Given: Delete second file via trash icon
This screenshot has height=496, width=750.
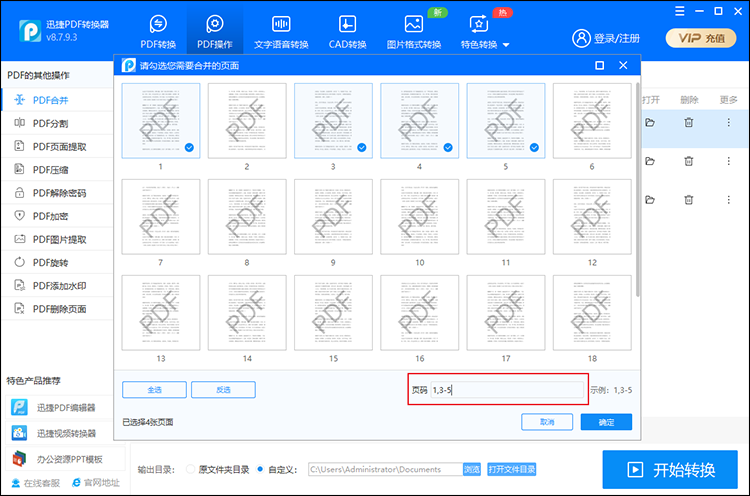Looking at the screenshot, I should (x=688, y=161).
